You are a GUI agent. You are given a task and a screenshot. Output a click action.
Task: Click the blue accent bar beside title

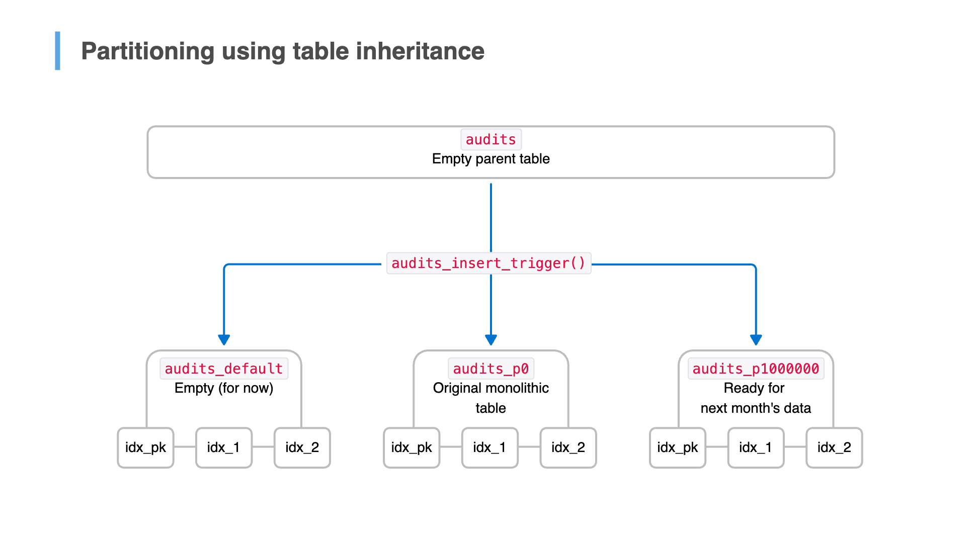tap(58, 51)
